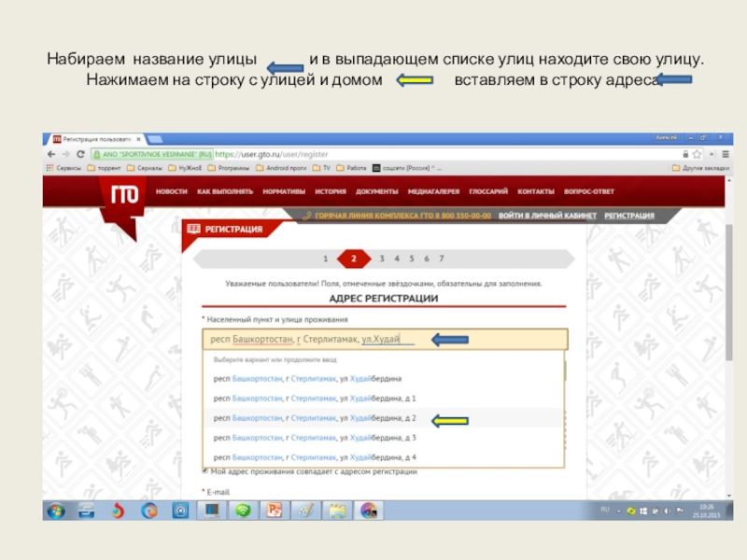Open the Paint taskbar icon
Image resolution: width=747 pixels, height=560 pixels.
[x=306, y=511]
